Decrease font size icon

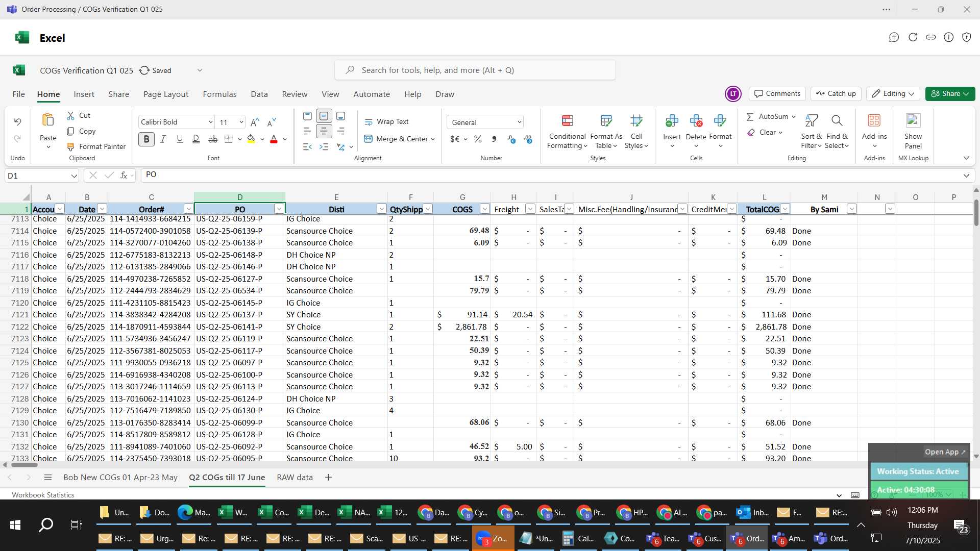tap(272, 122)
